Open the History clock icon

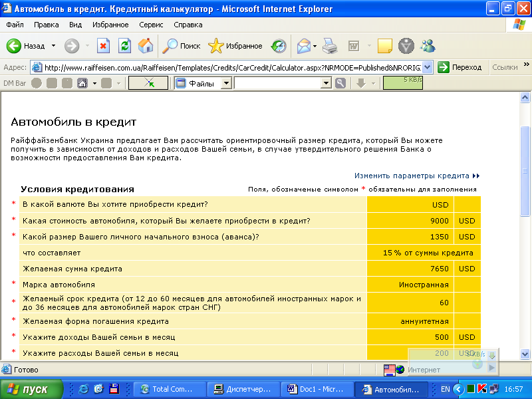pos(278,46)
